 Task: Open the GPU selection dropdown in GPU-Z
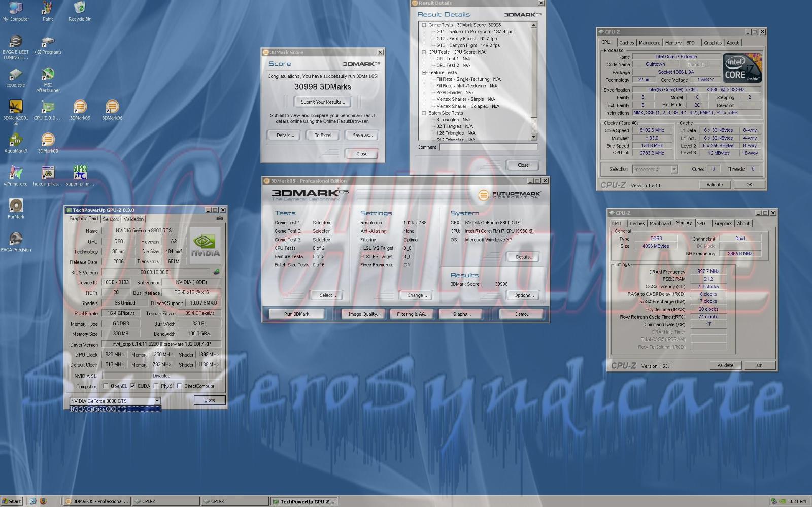[x=157, y=401]
